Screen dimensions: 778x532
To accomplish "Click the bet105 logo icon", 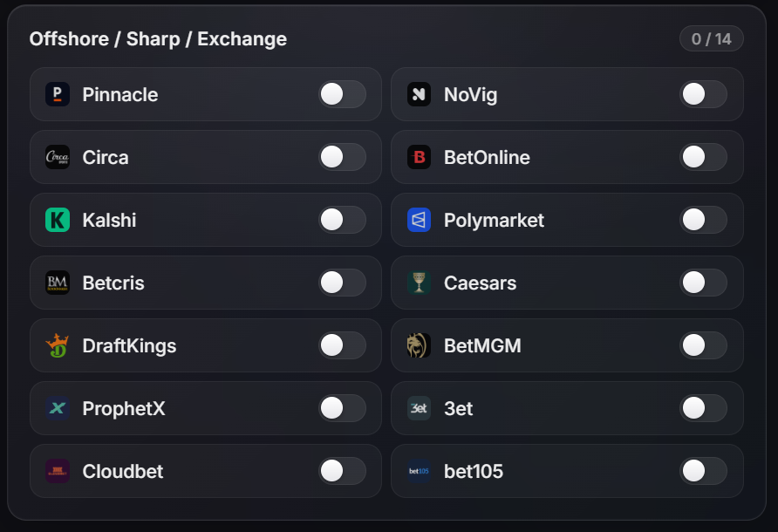I will tap(419, 471).
